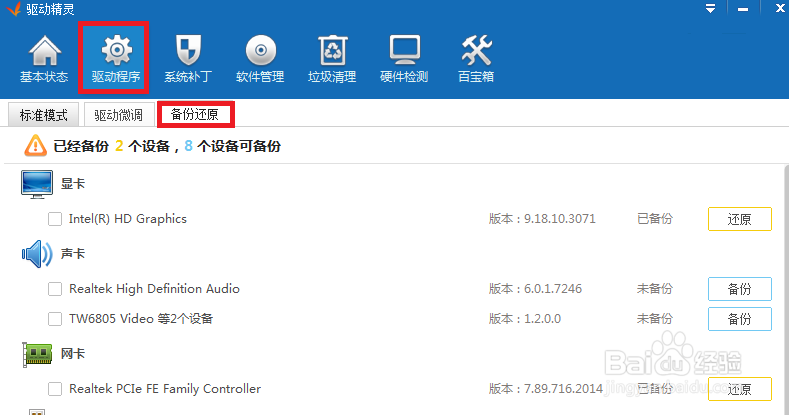789x415 pixels.
Task: Click the 驱动精灵 logo icon in title bar
Action: click(x=14, y=9)
